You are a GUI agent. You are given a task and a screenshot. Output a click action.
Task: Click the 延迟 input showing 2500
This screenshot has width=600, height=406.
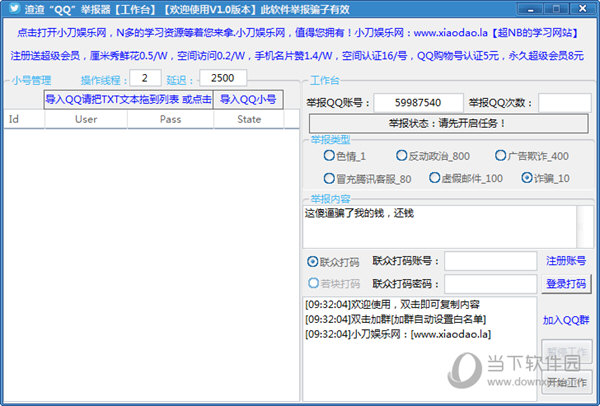pos(223,78)
